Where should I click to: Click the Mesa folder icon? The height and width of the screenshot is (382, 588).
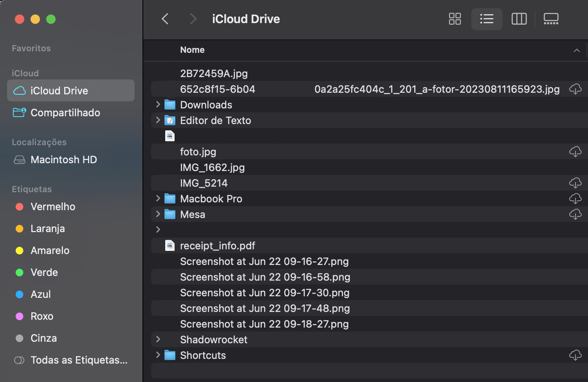[x=170, y=214]
